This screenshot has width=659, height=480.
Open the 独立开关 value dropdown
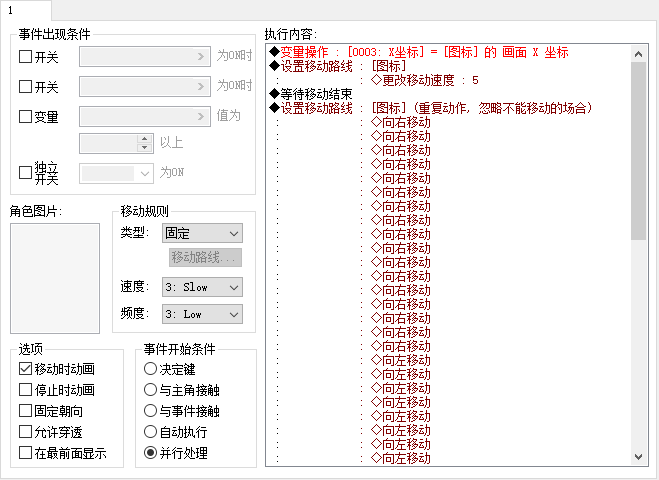[x=116, y=173]
